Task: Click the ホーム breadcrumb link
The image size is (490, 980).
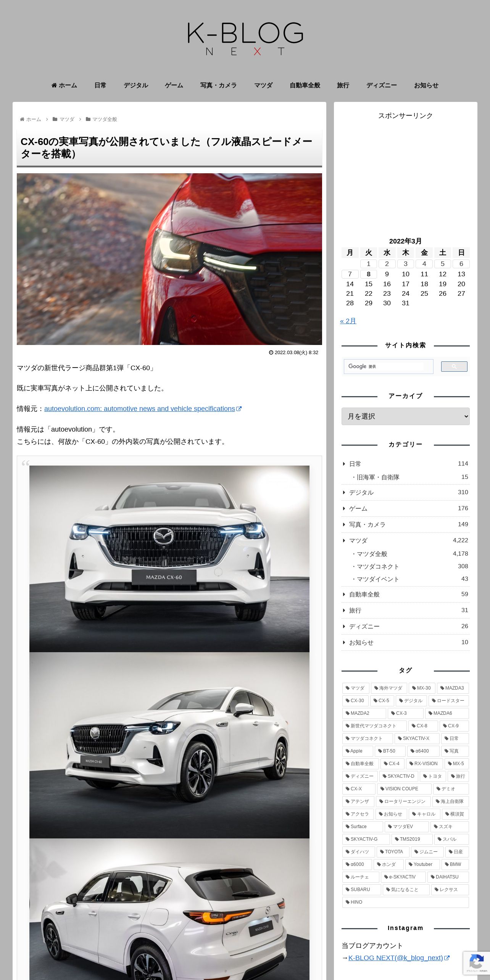Action: [34, 119]
